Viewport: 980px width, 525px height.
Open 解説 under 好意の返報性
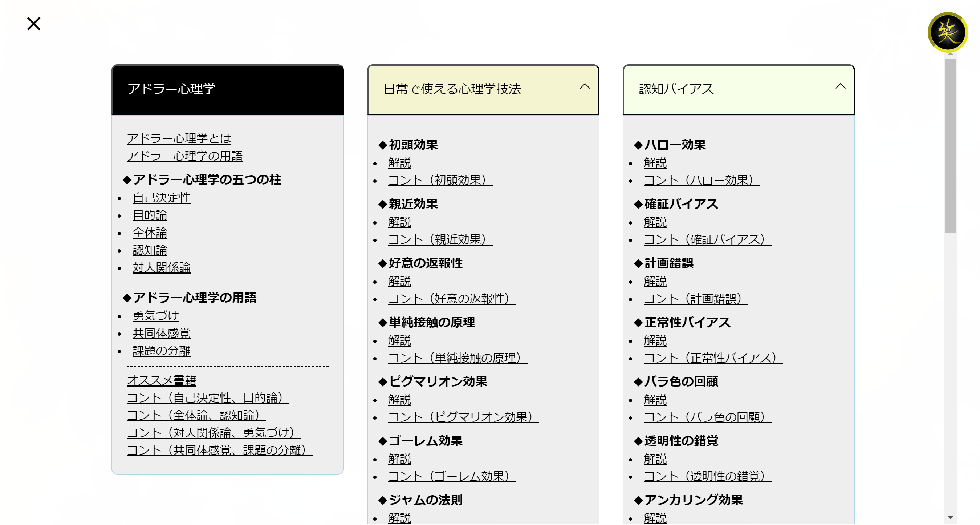(399, 282)
